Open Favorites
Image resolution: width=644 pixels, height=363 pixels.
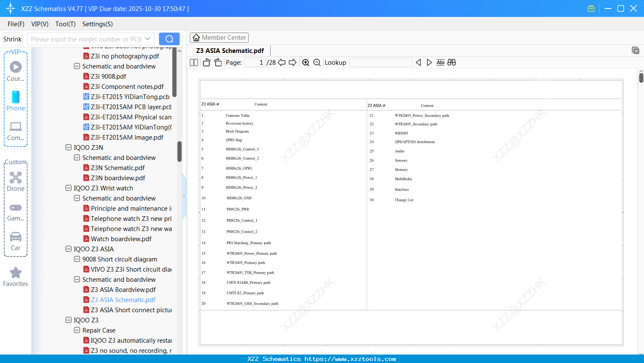[x=16, y=277]
